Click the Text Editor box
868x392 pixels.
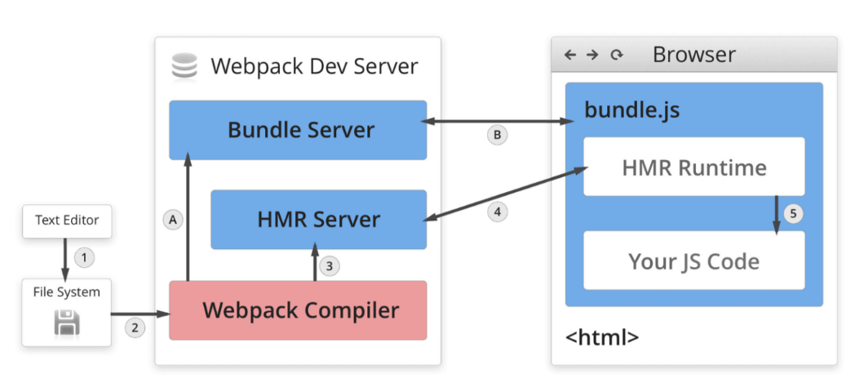(x=67, y=220)
